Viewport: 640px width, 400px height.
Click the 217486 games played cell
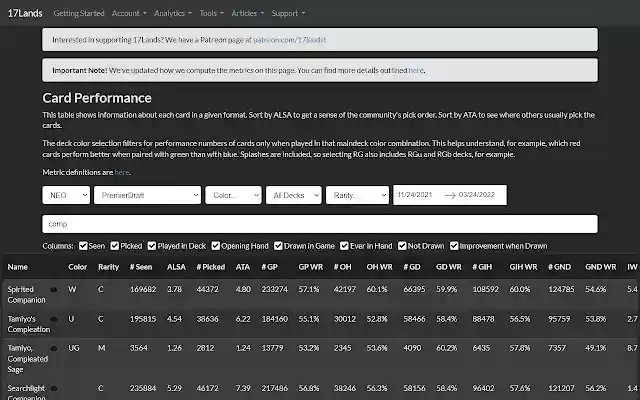[x=274, y=388]
